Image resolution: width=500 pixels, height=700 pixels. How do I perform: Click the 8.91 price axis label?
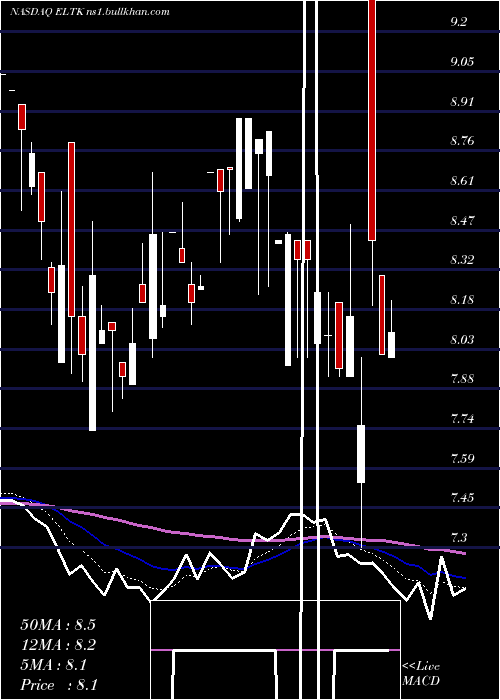point(462,101)
